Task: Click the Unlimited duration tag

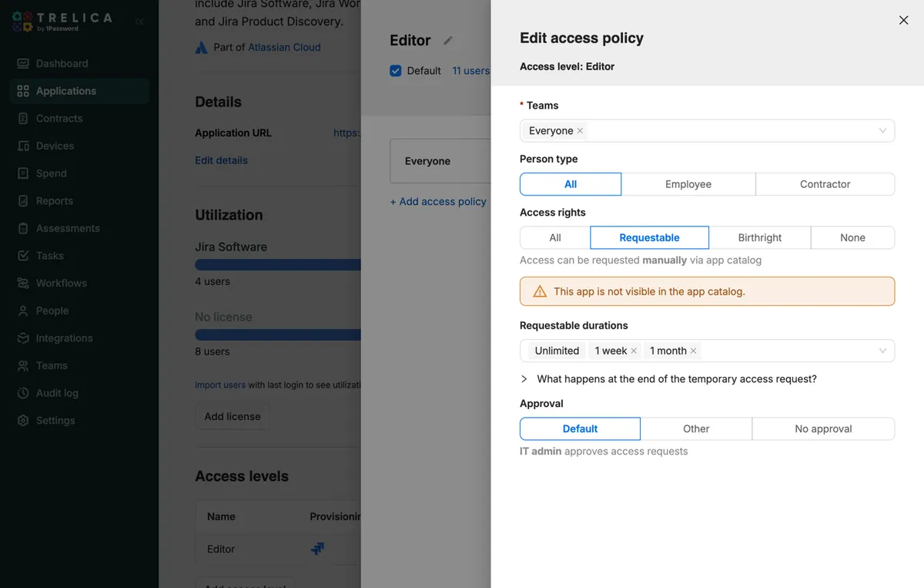Action: tap(557, 351)
